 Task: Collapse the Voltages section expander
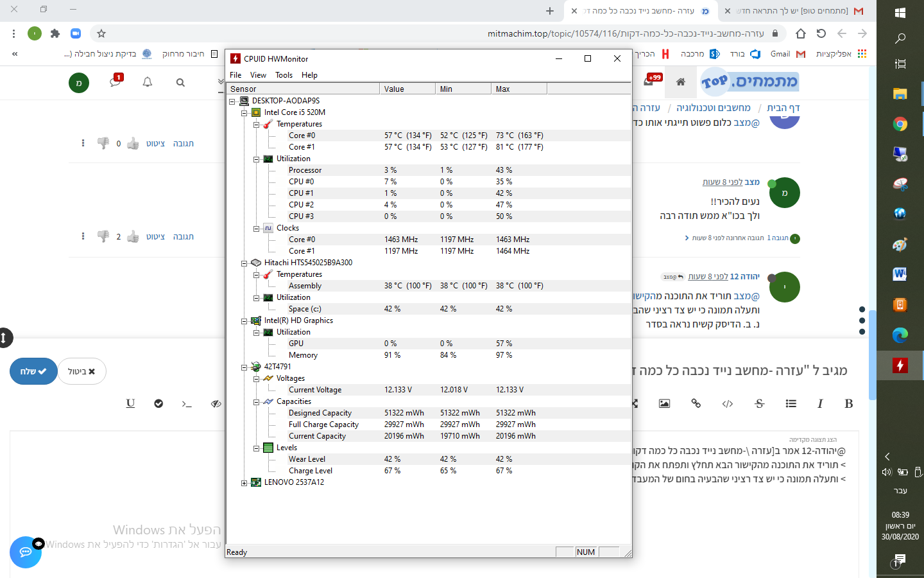pos(256,379)
